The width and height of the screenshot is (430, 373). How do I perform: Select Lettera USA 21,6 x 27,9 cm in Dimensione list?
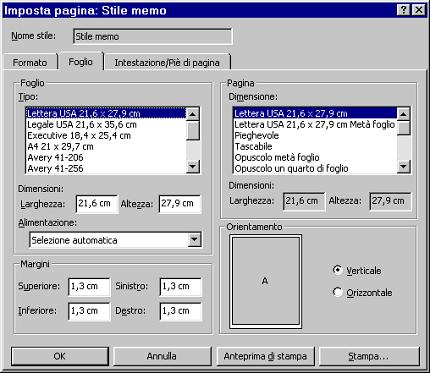315,113
